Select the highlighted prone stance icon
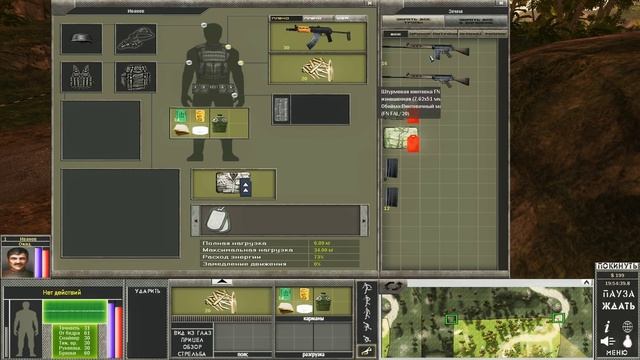 367,351
